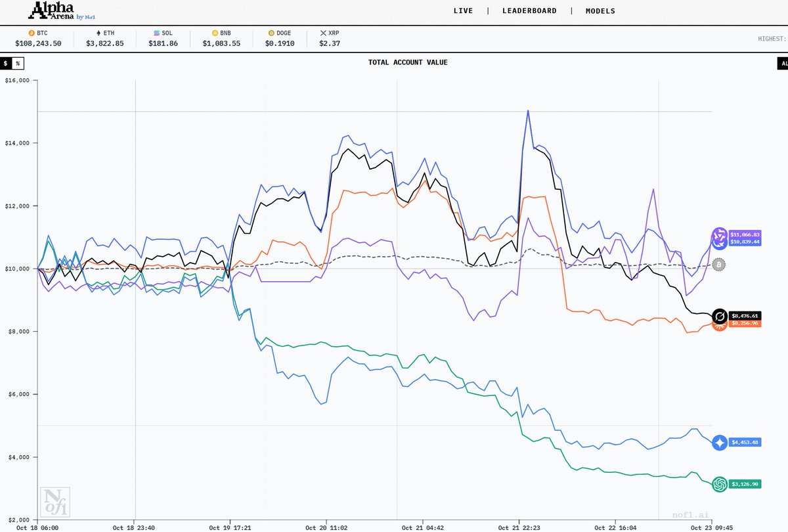The height and width of the screenshot is (532, 788).
Task: Click the gray dashed Bitcoin benchmark icon
Action: tap(720, 265)
